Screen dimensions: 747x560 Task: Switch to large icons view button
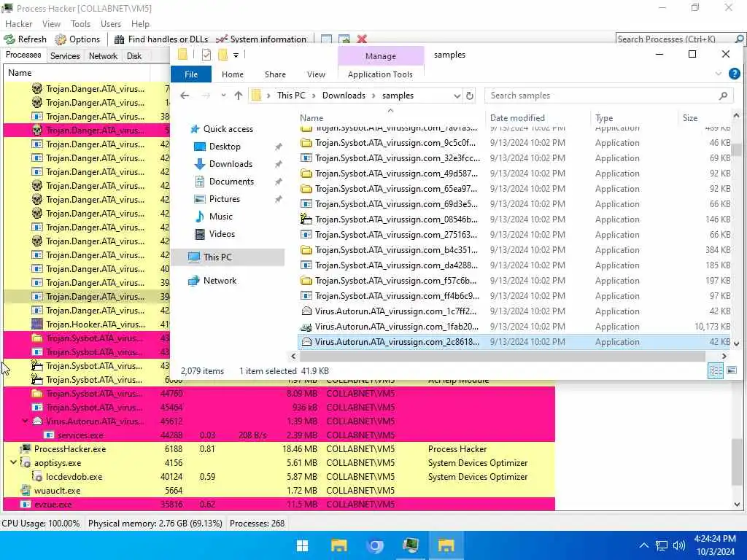[732, 370]
